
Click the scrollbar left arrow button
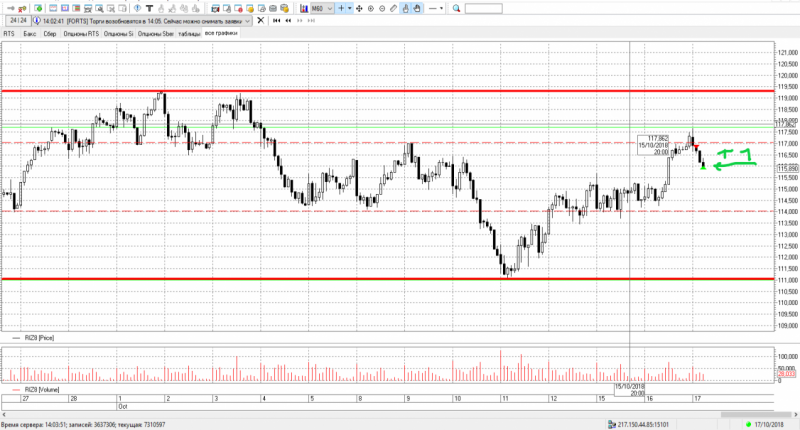coord(4,415)
